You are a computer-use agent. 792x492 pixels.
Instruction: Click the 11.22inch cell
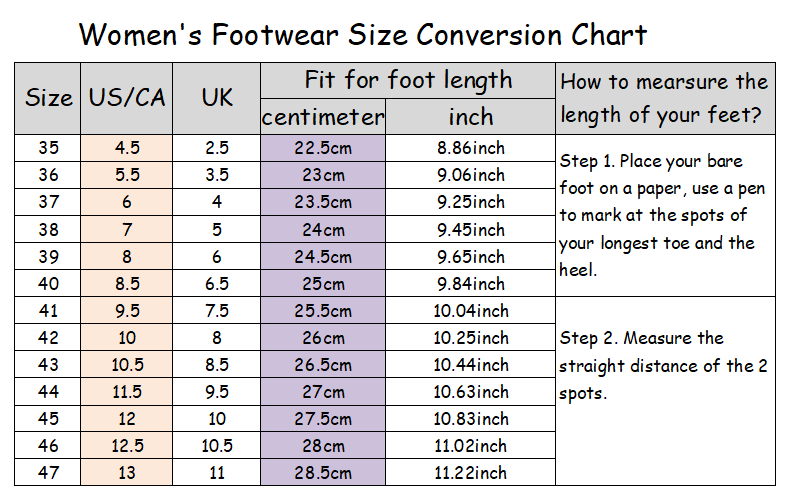pyautogui.click(x=470, y=472)
